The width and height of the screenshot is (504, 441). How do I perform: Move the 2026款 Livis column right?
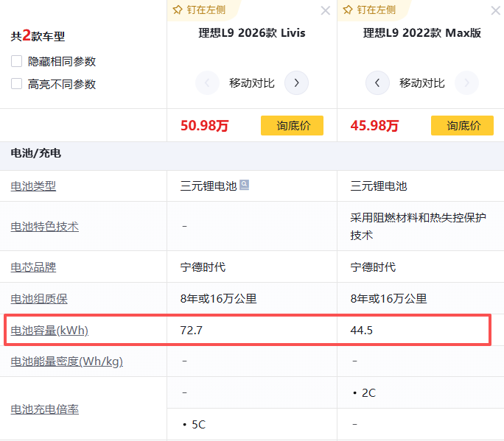[296, 83]
